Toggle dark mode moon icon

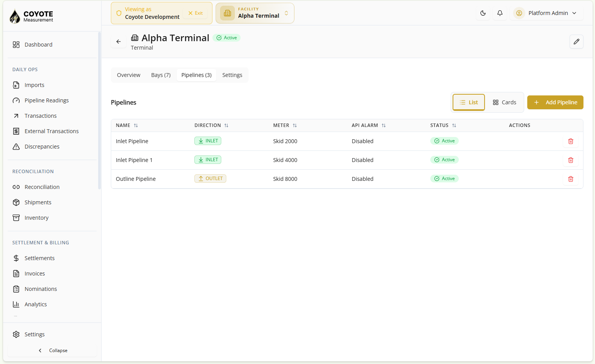tap(483, 13)
